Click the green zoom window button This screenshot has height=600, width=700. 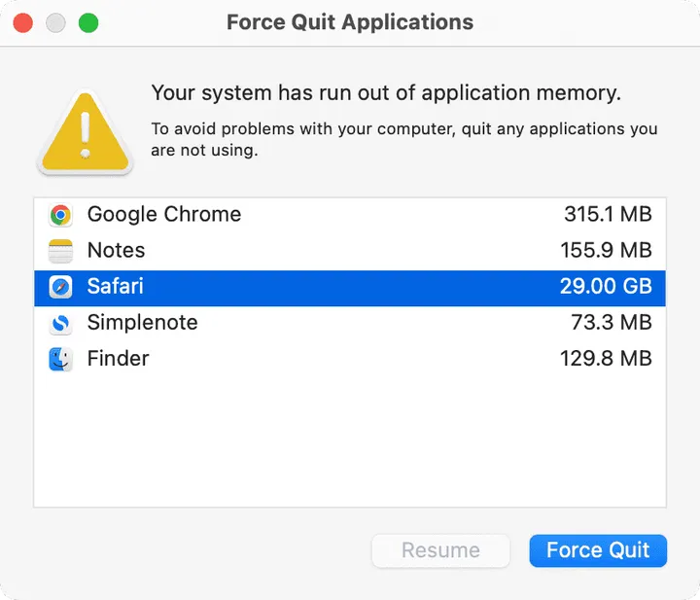(88, 22)
